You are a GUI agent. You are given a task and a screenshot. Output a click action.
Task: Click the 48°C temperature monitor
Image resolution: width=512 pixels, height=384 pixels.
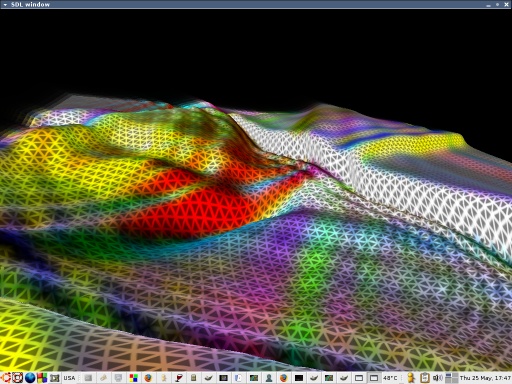point(390,378)
